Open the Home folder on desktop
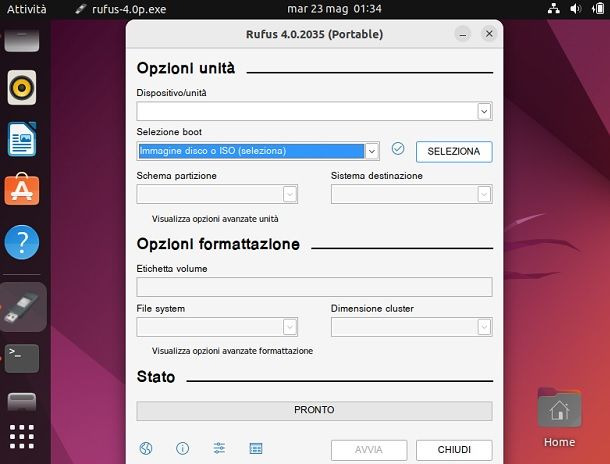The width and height of the screenshot is (610, 464). click(x=559, y=418)
